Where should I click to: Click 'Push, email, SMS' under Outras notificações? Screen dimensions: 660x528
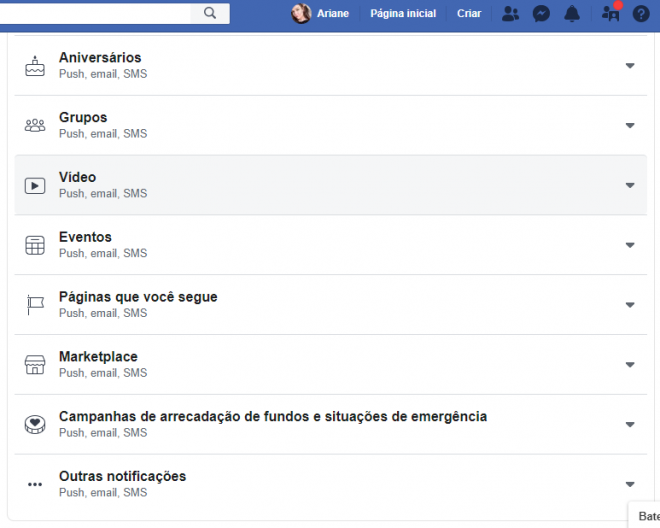pyautogui.click(x=103, y=492)
